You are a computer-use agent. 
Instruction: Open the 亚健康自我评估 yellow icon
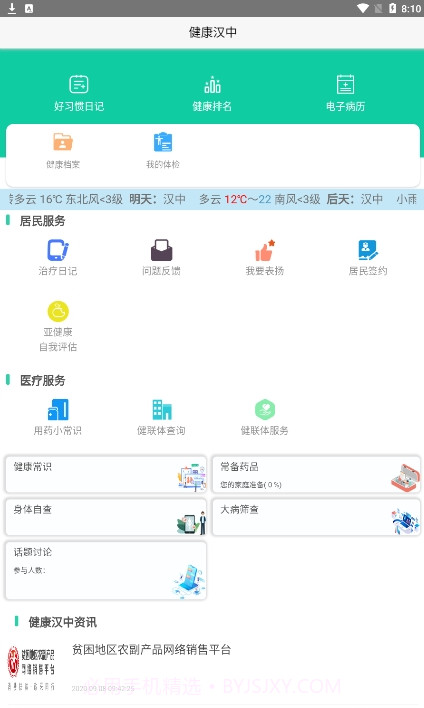(58, 312)
